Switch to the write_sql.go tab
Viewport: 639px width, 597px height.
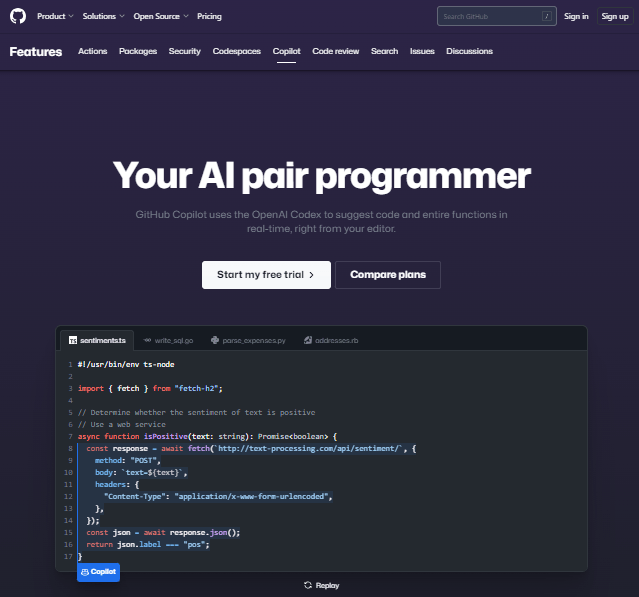click(167, 340)
